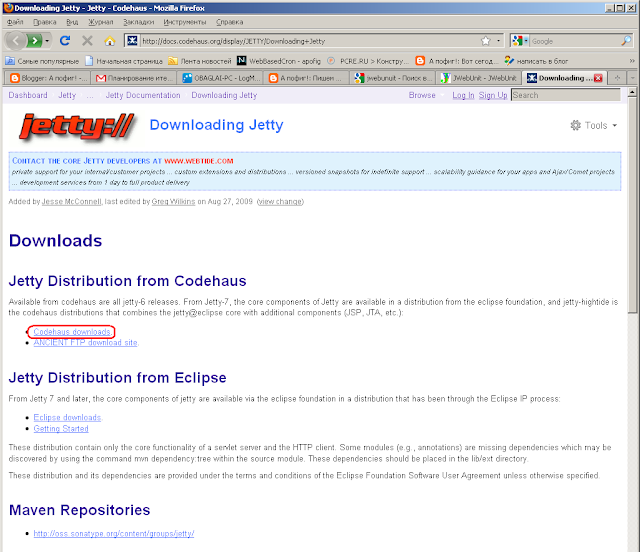Click the Dashboard breadcrumb link

[x=28, y=95]
